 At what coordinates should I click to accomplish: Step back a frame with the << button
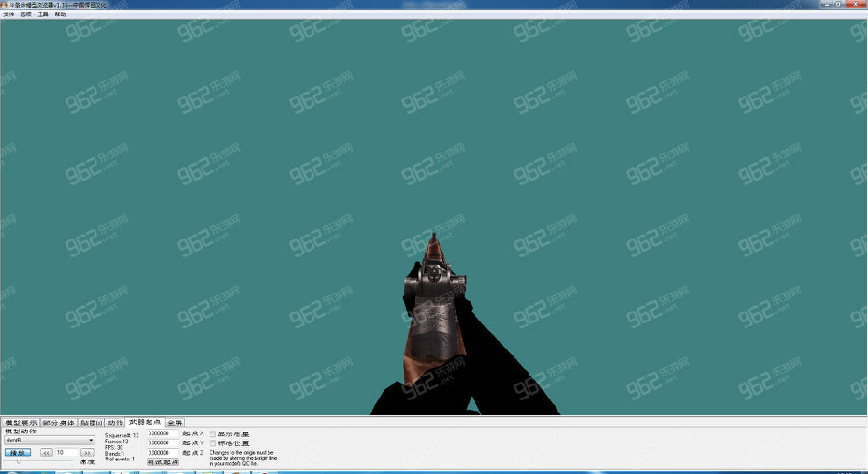(46, 453)
